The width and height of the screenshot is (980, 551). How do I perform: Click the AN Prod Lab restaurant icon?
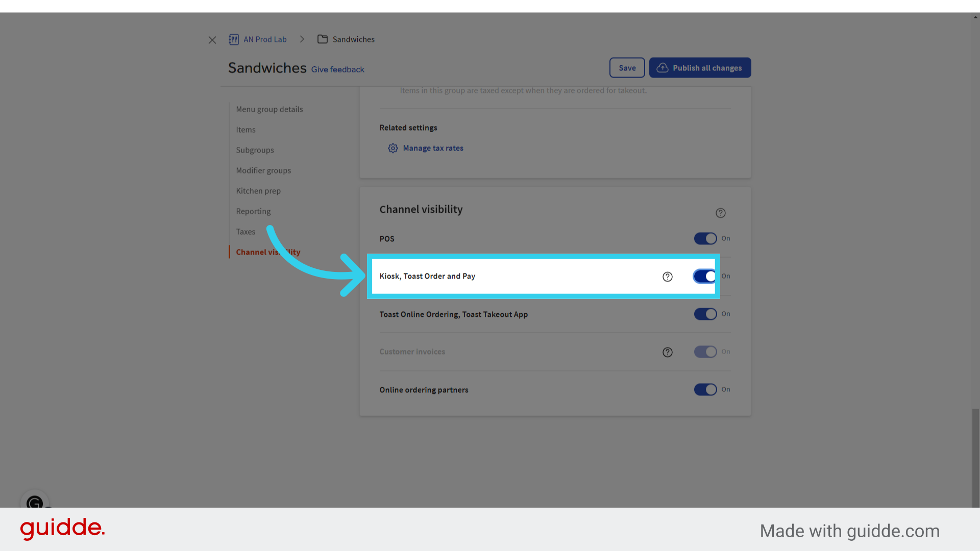click(x=234, y=39)
